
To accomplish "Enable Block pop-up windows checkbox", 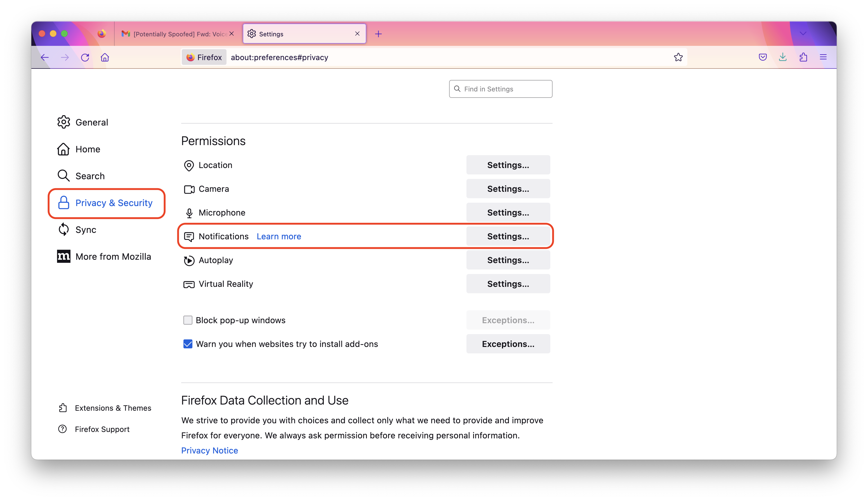I will coord(188,320).
